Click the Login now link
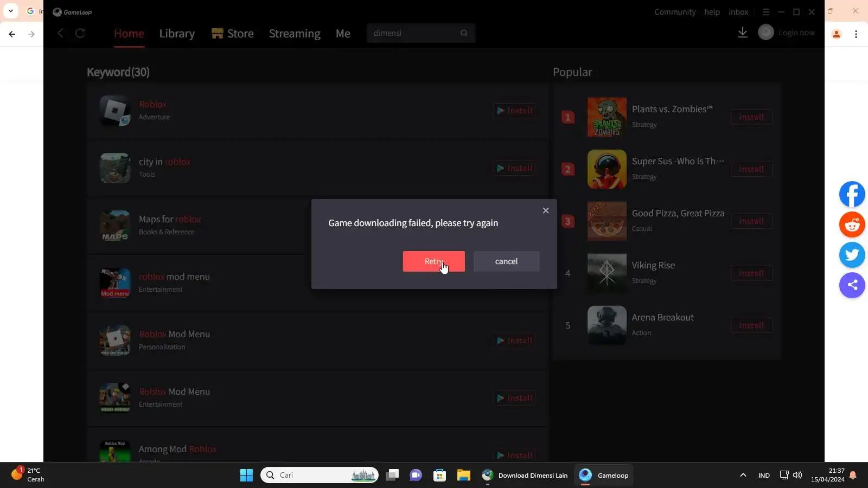868x488 pixels. click(796, 33)
